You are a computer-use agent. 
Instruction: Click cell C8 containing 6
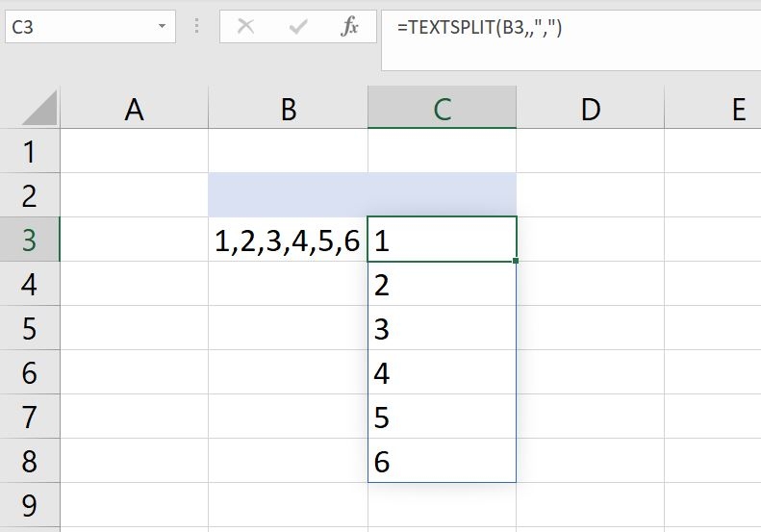pos(443,461)
